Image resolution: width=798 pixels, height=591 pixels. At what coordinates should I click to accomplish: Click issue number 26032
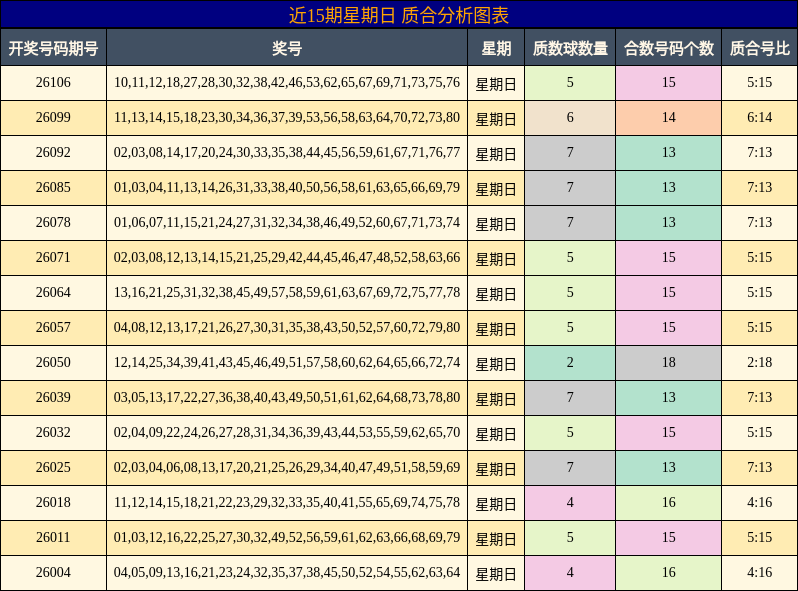(x=53, y=433)
